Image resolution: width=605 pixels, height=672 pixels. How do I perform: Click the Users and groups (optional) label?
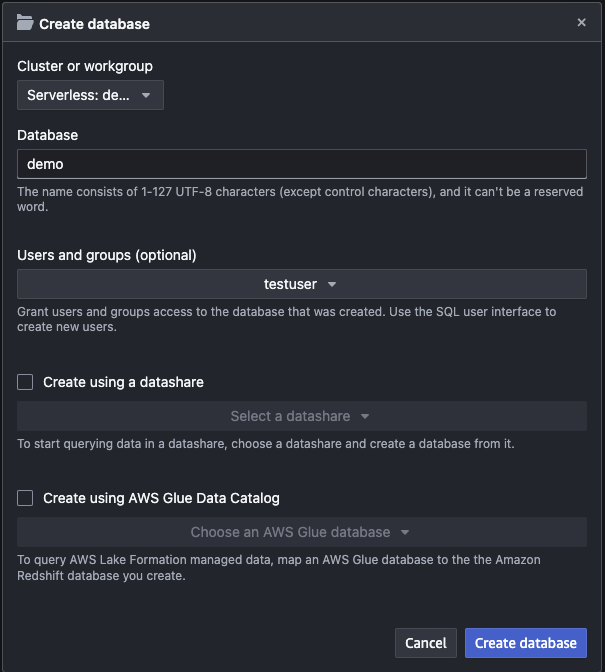[107, 255]
